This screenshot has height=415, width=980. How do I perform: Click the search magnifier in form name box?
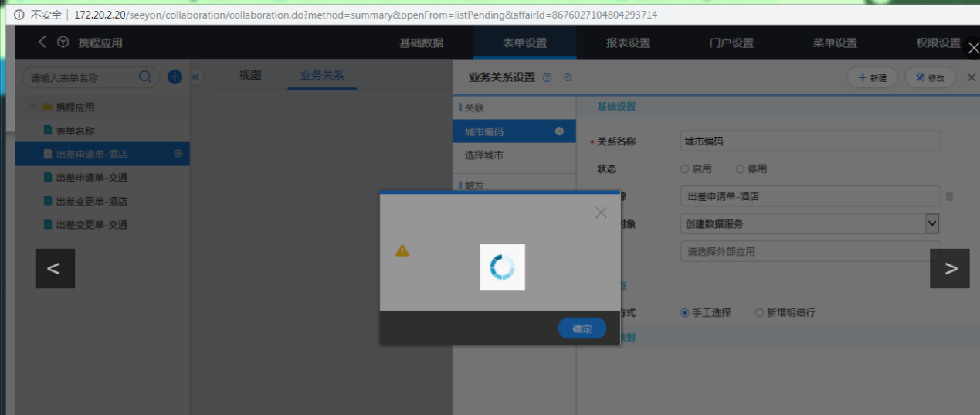[145, 77]
